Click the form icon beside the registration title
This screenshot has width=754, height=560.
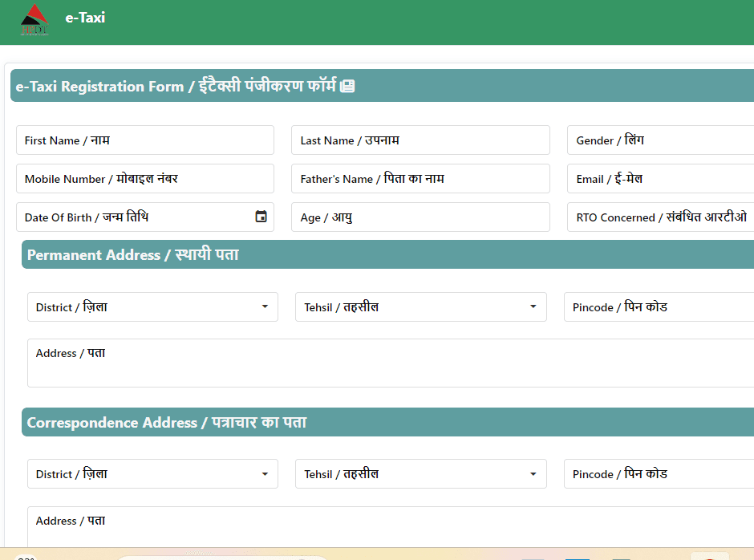347,86
